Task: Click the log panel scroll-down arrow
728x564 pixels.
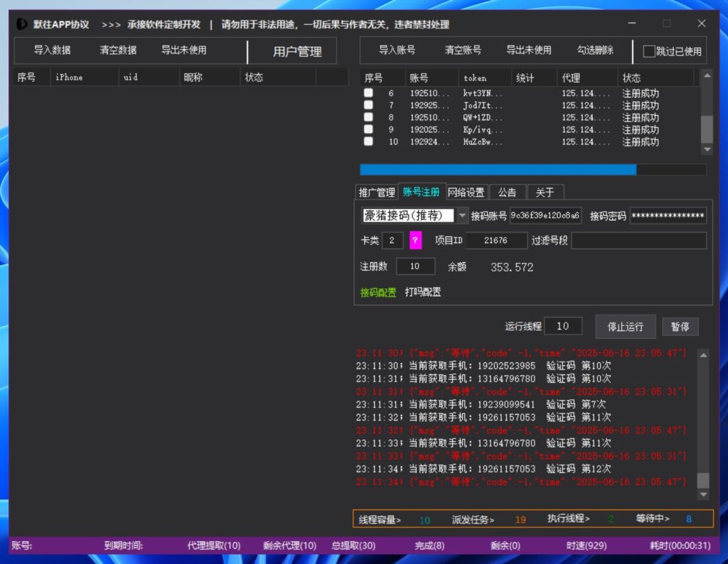Action: click(x=703, y=494)
